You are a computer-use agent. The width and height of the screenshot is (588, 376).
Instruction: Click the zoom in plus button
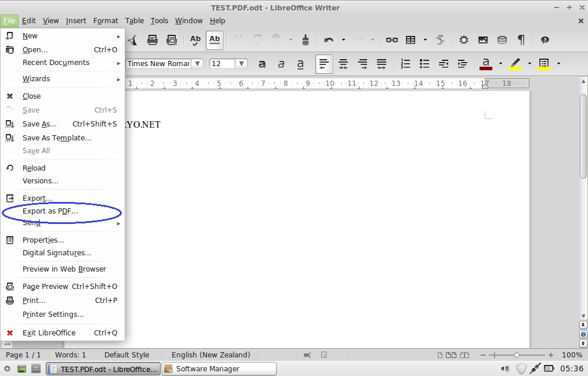click(x=550, y=355)
